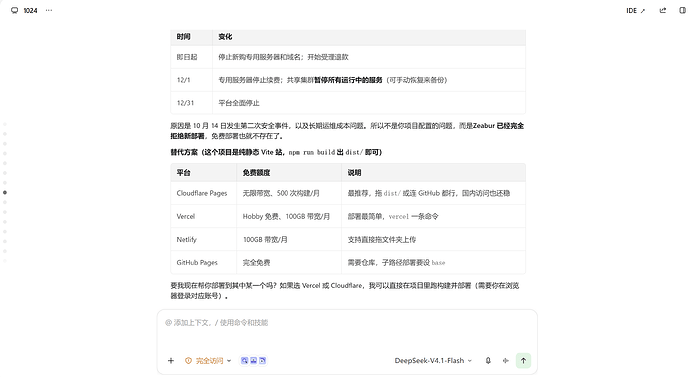The width and height of the screenshot is (690, 377).
Task: Open in IDE via the IDE link
Action: tap(636, 11)
